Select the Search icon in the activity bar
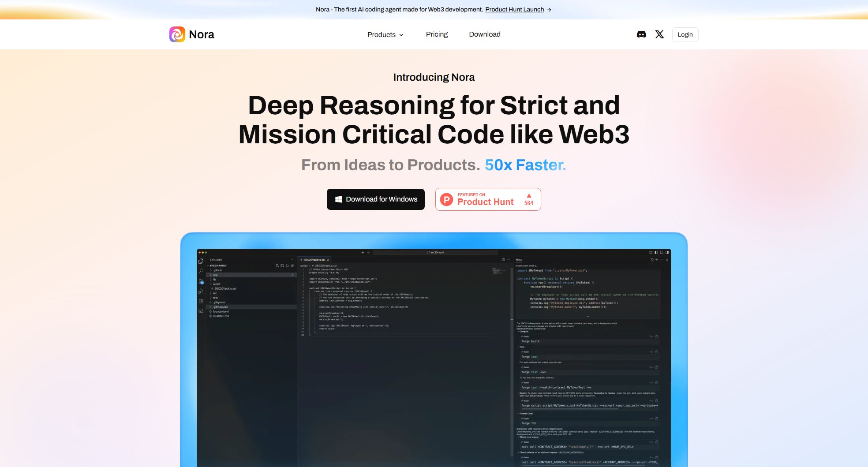This screenshot has height=467, width=868. (x=201, y=271)
